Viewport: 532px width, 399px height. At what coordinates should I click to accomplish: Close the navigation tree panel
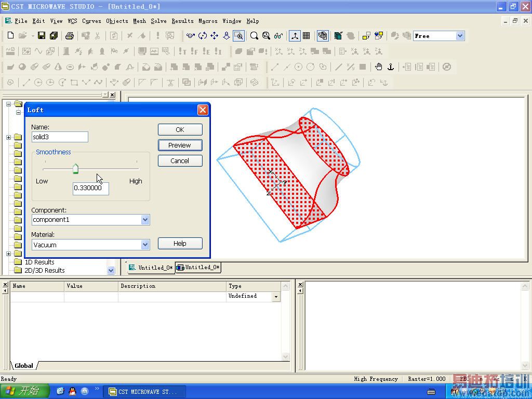click(113, 95)
